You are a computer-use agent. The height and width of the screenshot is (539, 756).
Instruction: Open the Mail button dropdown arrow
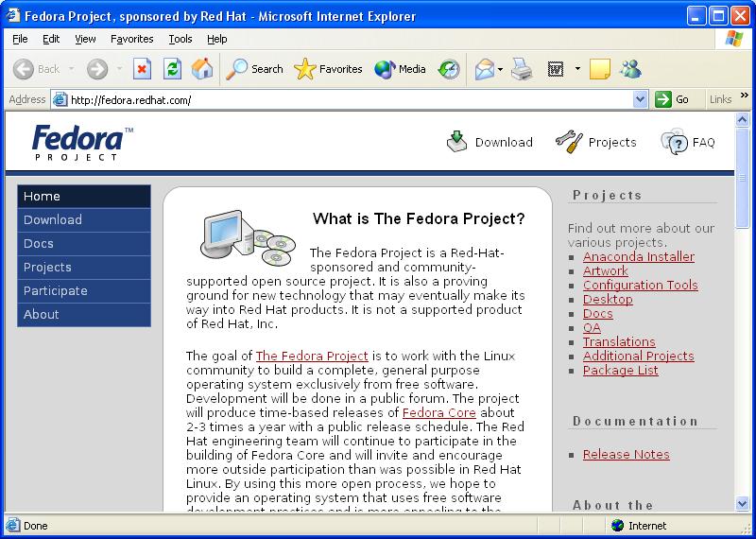click(x=500, y=69)
